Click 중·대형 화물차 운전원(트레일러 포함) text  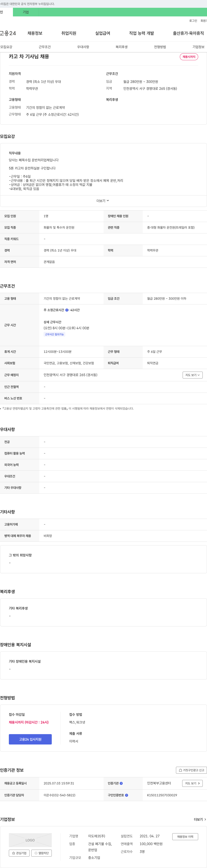coord(171,227)
